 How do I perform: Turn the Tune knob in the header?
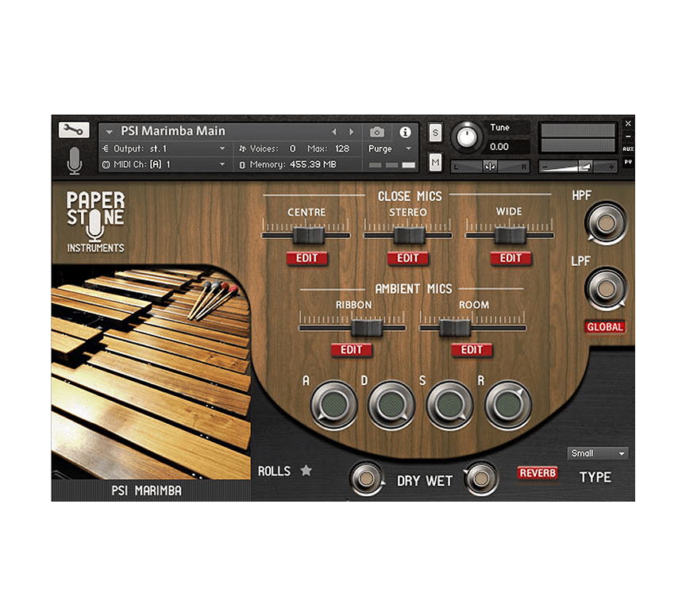pos(467,137)
